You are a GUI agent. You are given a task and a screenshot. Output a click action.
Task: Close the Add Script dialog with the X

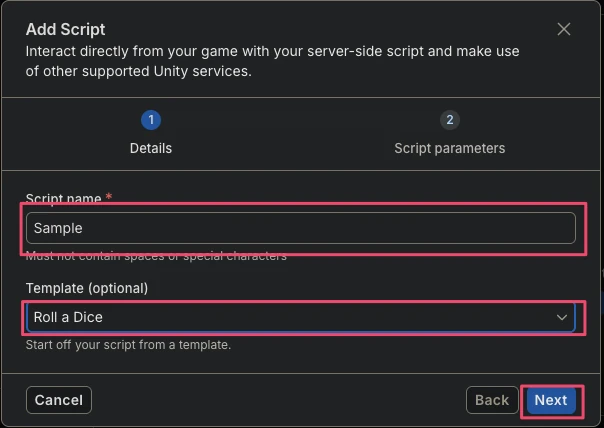564,29
